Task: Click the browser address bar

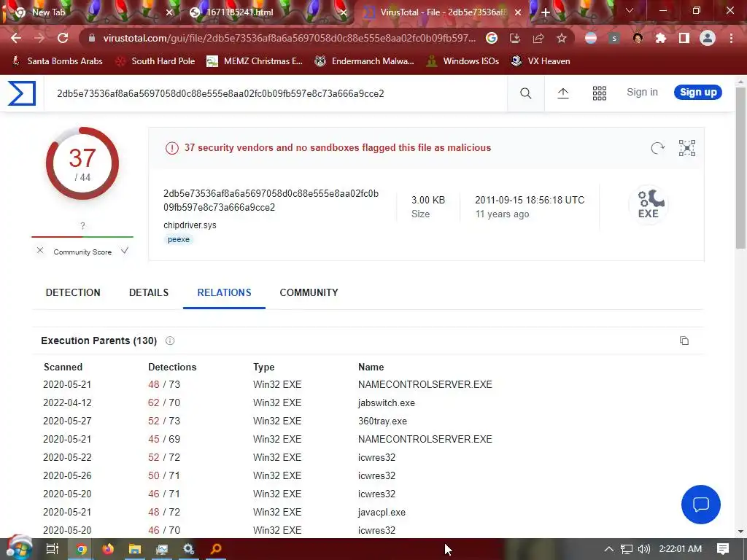Action: point(290,38)
